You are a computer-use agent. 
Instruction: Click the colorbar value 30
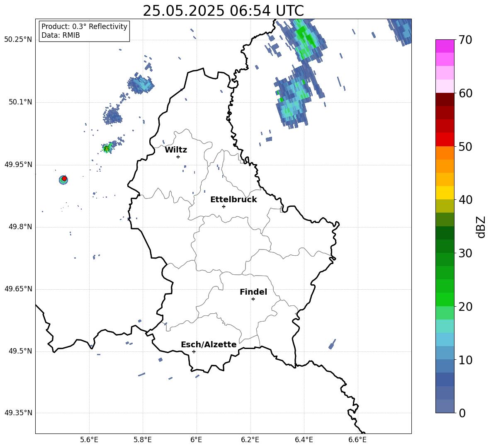click(x=465, y=253)
